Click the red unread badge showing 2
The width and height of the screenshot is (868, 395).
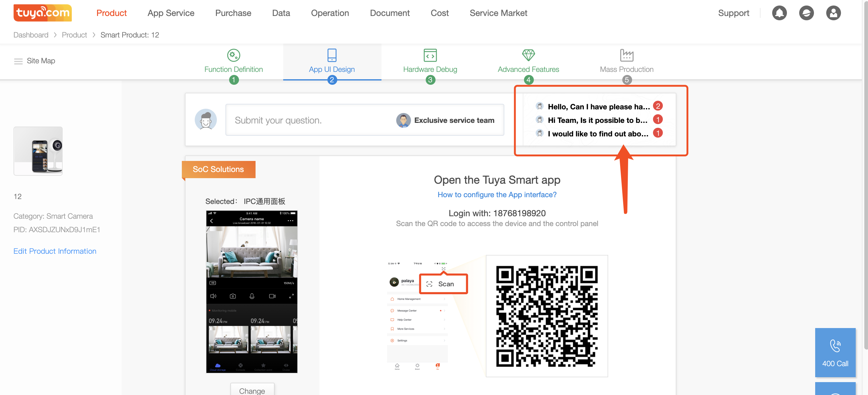click(658, 106)
